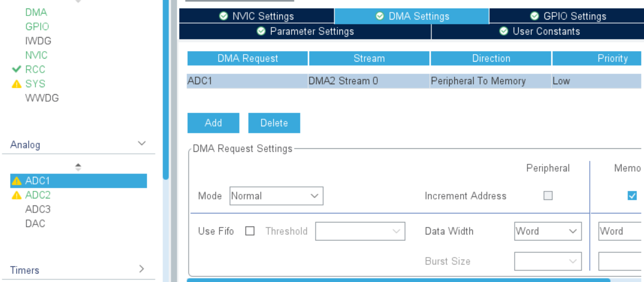Toggle the Use Fifo checkbox
644x282 pixels.
click(250, 231)
